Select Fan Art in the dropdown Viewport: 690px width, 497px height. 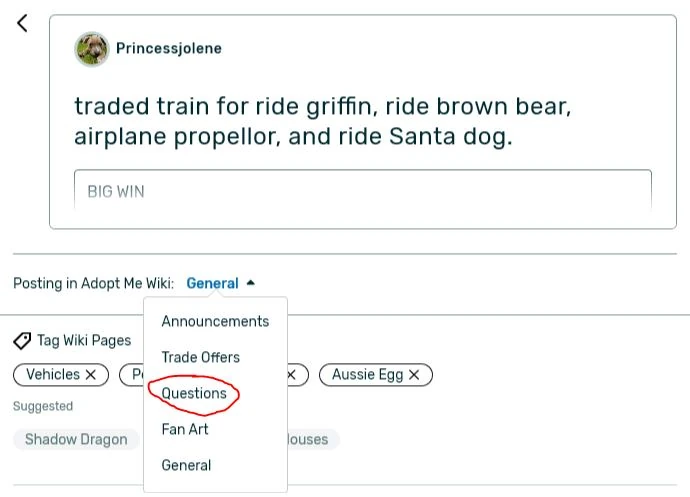[x=184, y=429]
